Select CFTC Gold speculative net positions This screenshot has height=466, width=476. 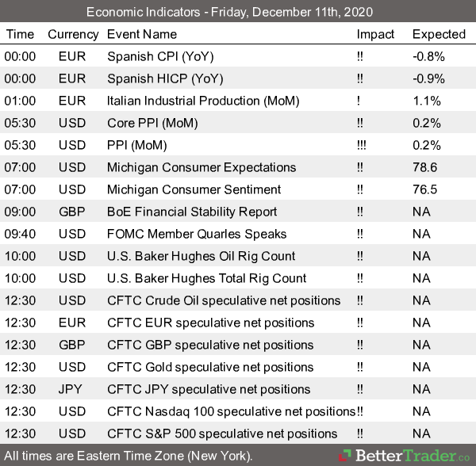210,367
